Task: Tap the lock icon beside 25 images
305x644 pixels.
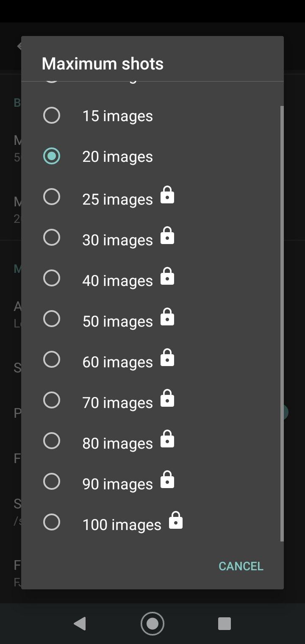Action: coord(167,196)
